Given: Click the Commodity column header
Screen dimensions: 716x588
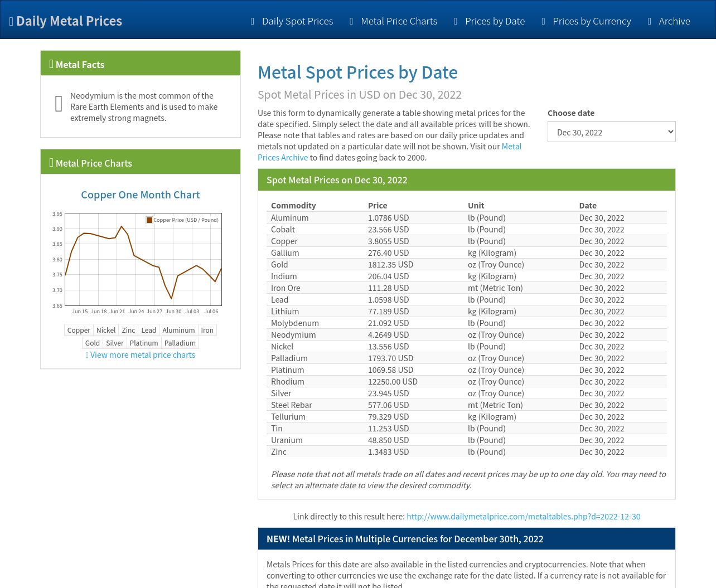Looking at the screenshot, I should [x=293, y=205].
